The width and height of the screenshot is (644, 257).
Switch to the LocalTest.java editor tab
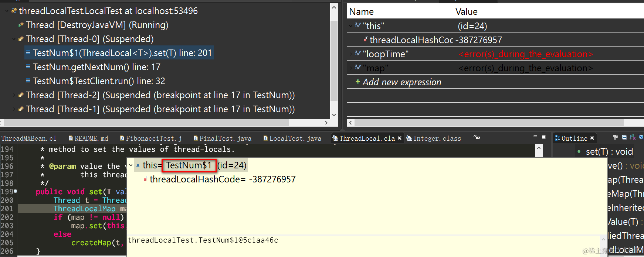292,138
